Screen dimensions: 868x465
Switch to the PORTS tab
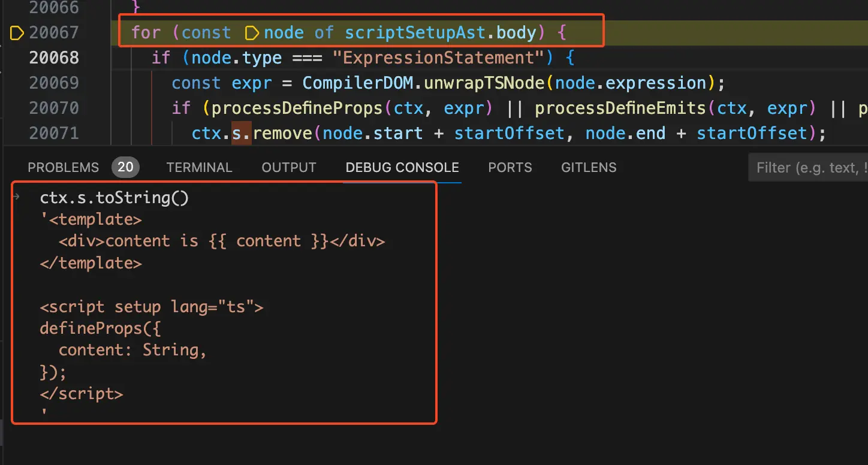(510, 168)
